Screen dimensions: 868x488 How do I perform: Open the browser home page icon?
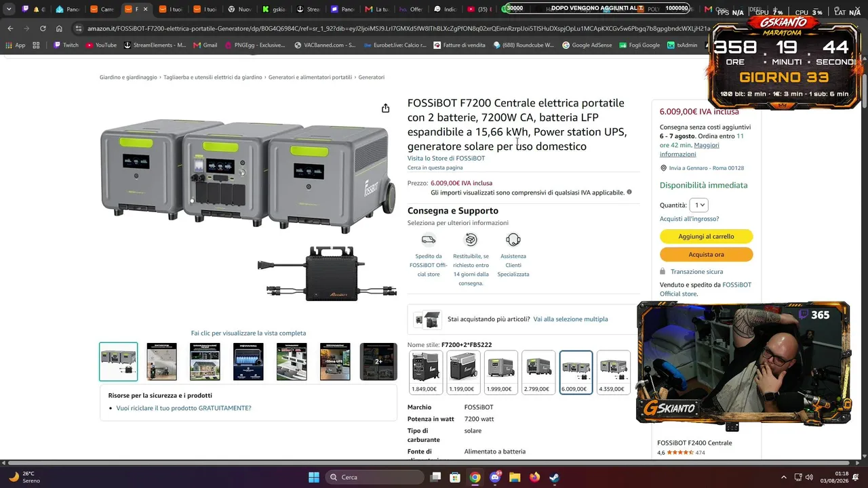click(59, 28)
